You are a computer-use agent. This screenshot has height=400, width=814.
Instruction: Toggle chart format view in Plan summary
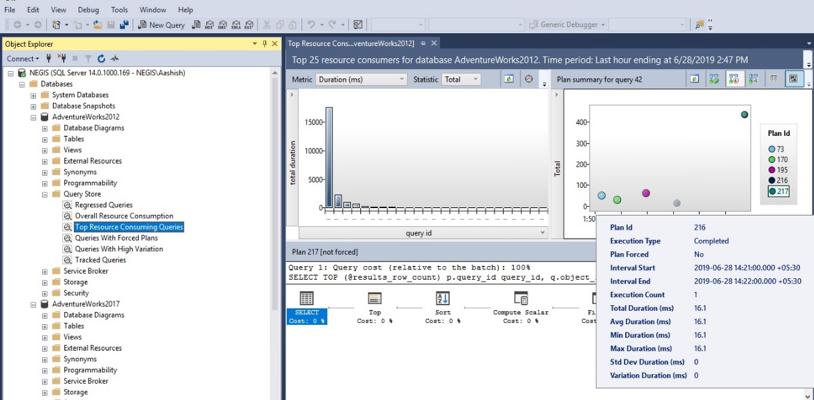pos(793,79)
